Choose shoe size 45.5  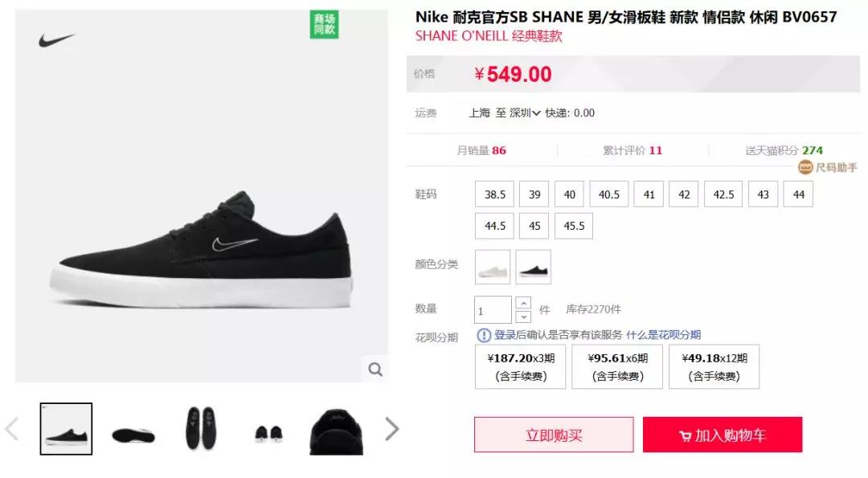point(574,226)
